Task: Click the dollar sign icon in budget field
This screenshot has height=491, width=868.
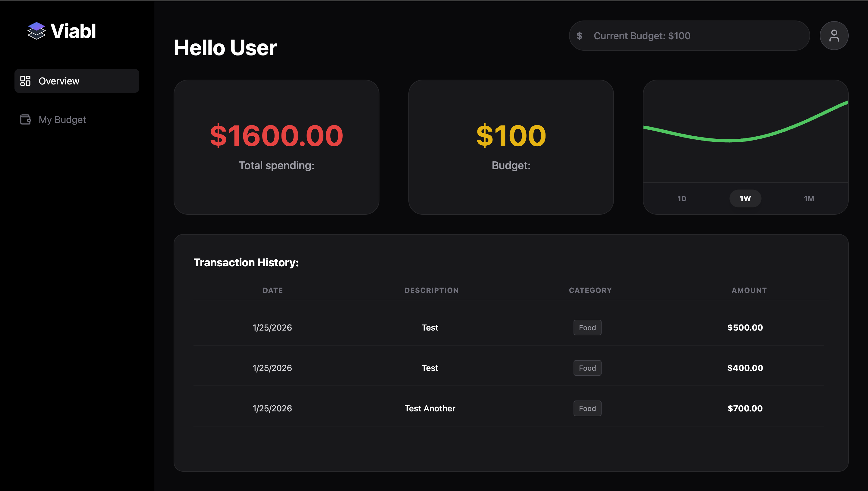Action: click(579, 36)
